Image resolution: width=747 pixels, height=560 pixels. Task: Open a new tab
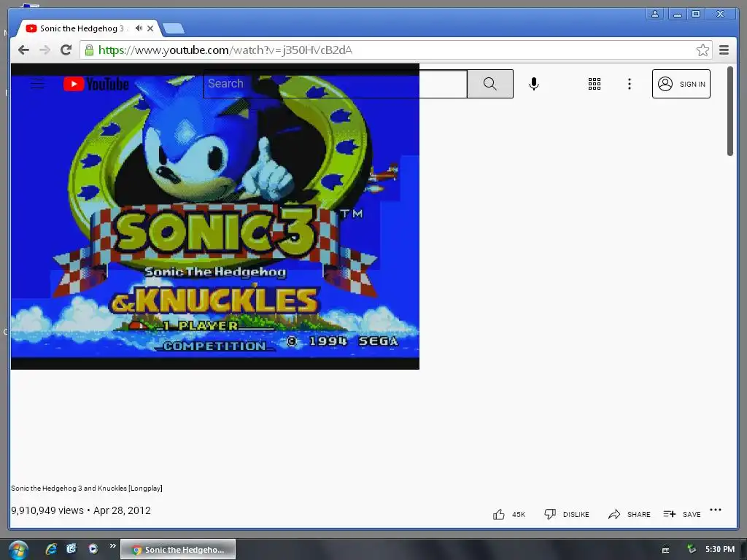174,29
